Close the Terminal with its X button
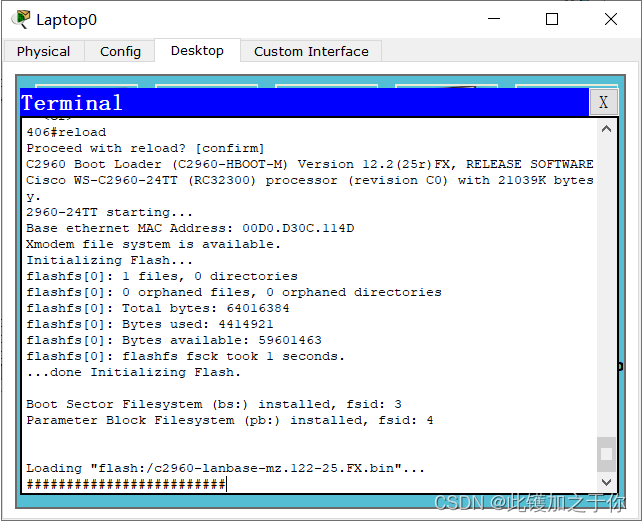The height and width of the screenshot is (522, 642). pyautogui.click(x=603, y=102)
